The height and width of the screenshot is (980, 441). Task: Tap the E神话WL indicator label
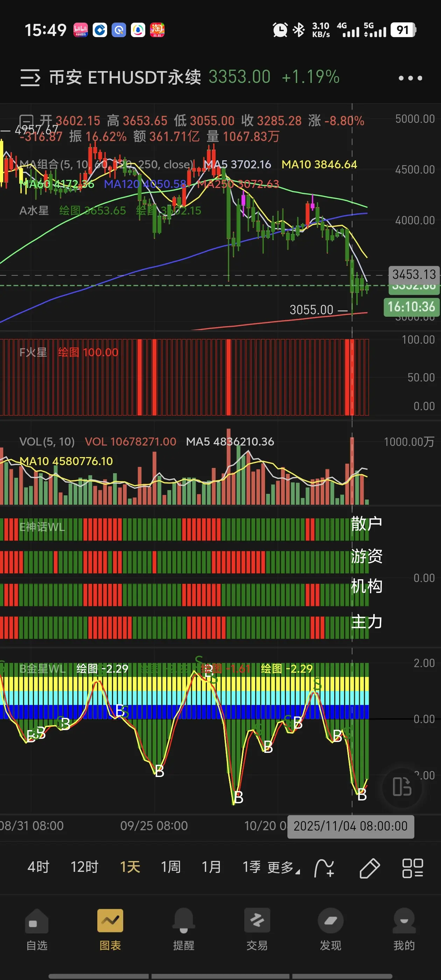tap(42, 527)
